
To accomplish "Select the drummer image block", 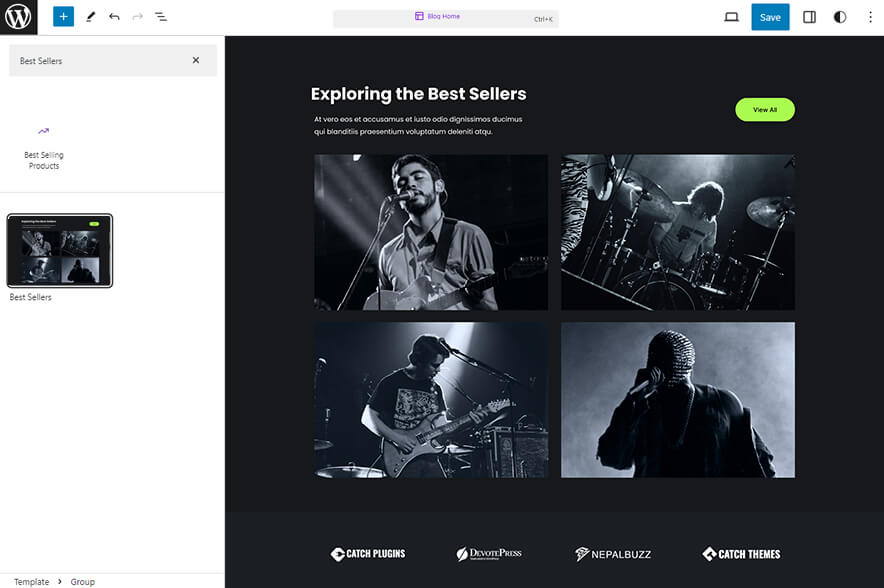I will pyautogui.click(x=677, y=231).
